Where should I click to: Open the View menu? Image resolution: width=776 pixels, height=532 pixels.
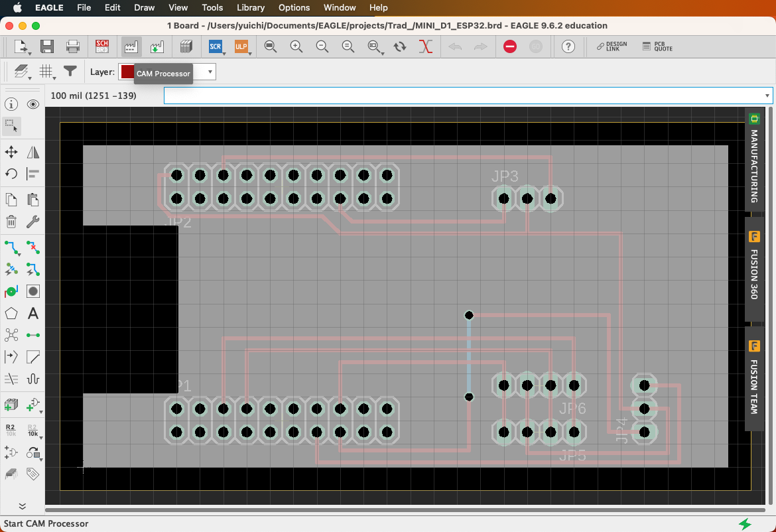click(x=178, y=7)
